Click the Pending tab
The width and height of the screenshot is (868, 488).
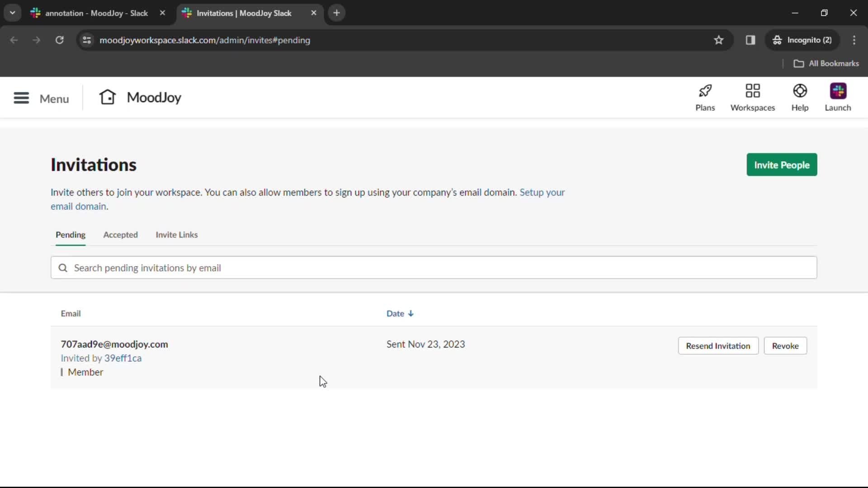point(71,235)
